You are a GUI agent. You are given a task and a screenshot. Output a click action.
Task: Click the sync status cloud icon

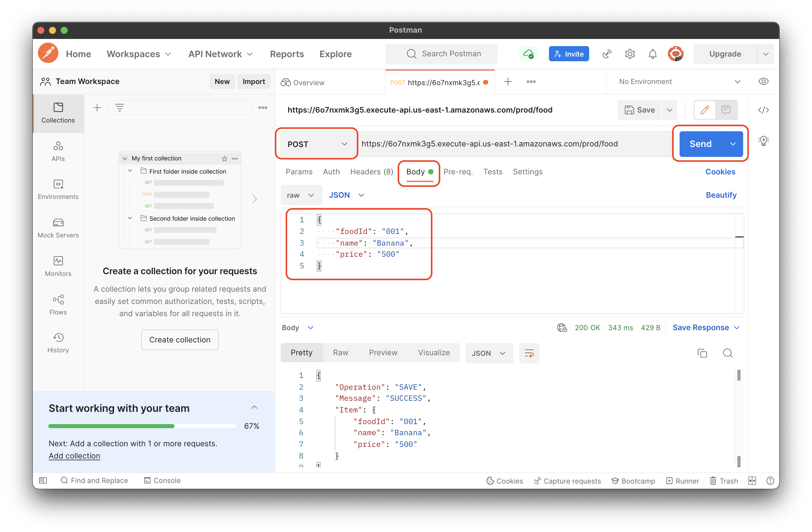(x=528, y=54)
